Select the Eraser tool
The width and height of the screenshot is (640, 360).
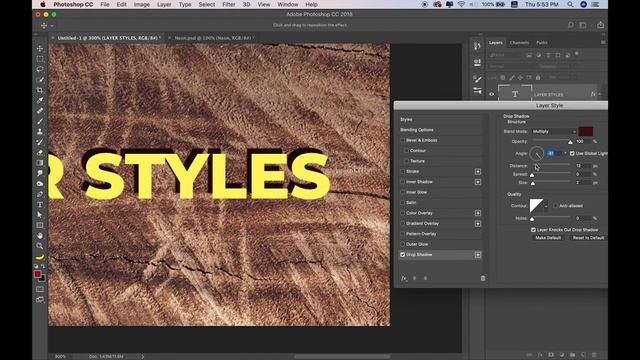pos(40,153)
